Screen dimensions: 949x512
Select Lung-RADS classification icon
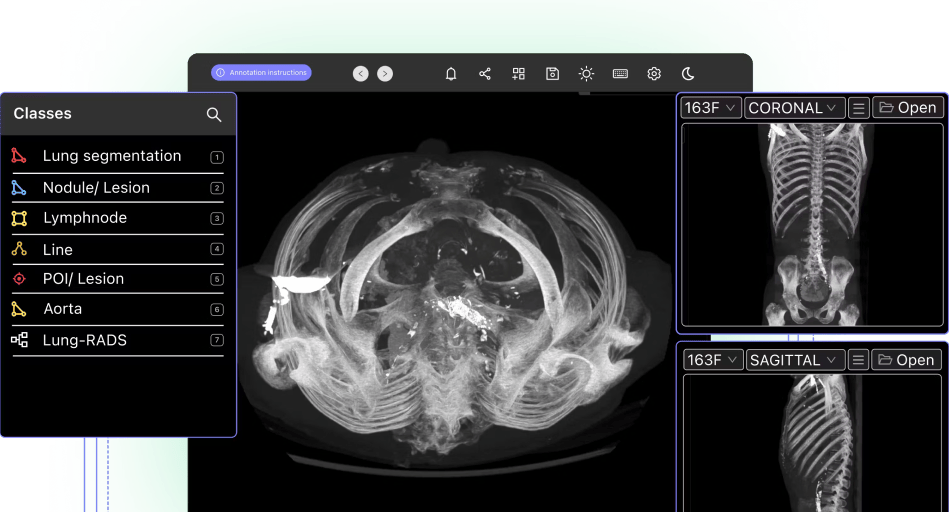pyautogui.click(x=19, y=340)
